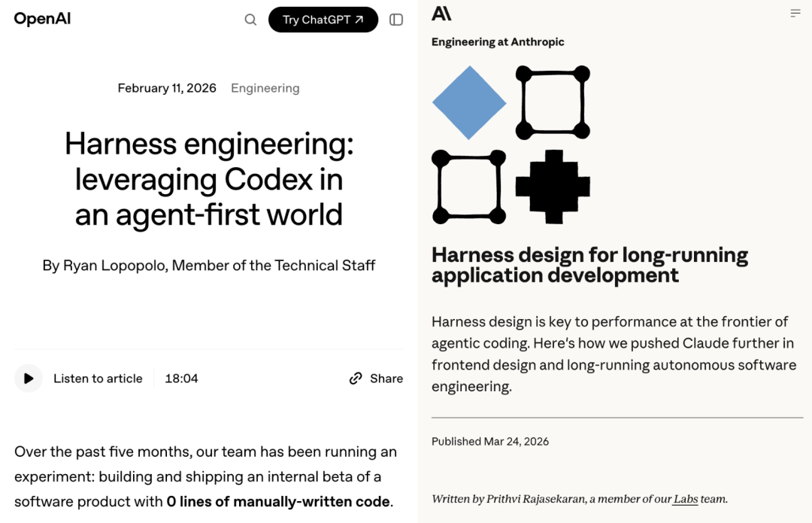Screen dimensions: 812x523
Task: Select the square outline beside the blue diamond
Action: (553, 102)
